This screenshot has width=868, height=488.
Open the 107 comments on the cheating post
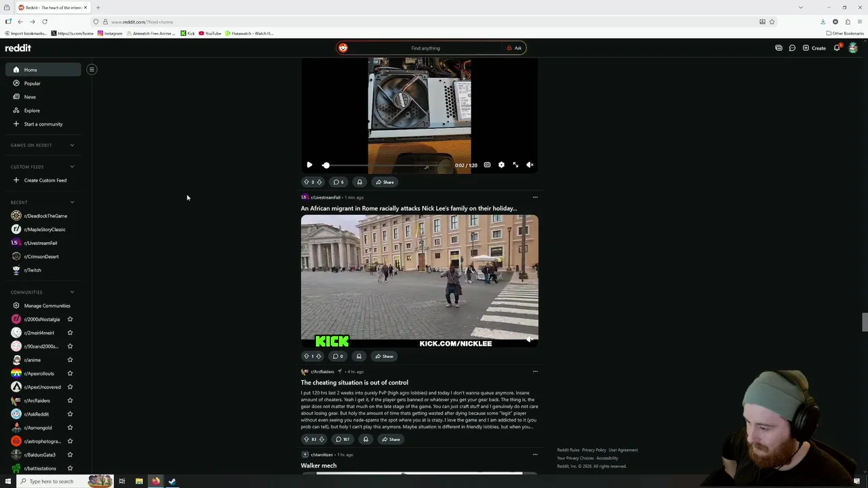[342, 439]
